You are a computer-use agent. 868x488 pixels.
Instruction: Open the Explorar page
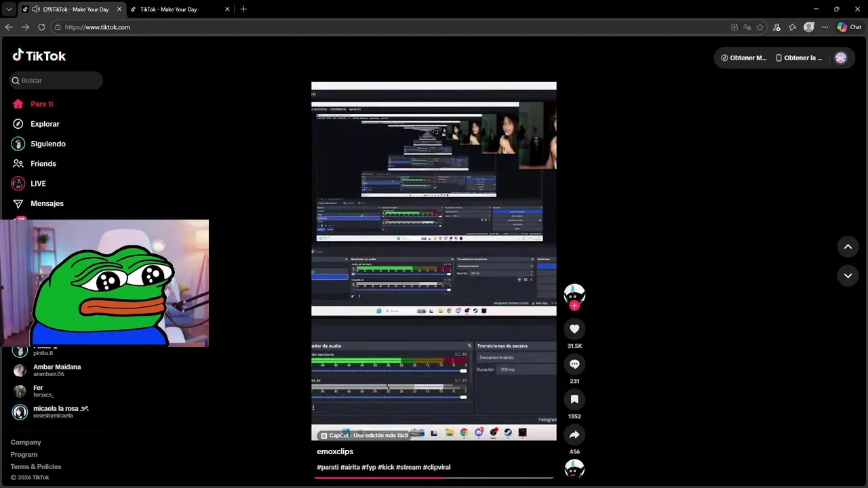[36, 124]
